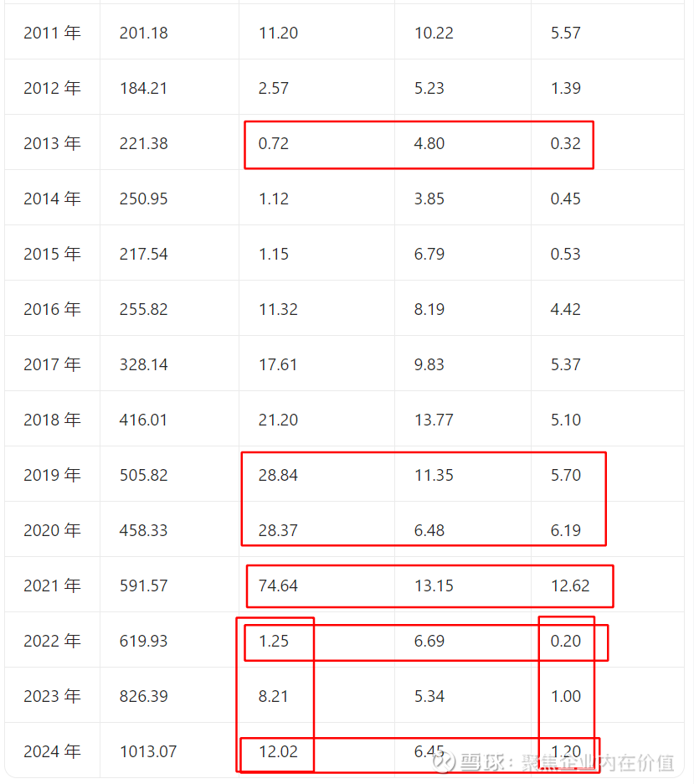Screen dimensions: 694x784
Task: Click the 826.39 value for 2023
Action: click(x=143, y=697)
